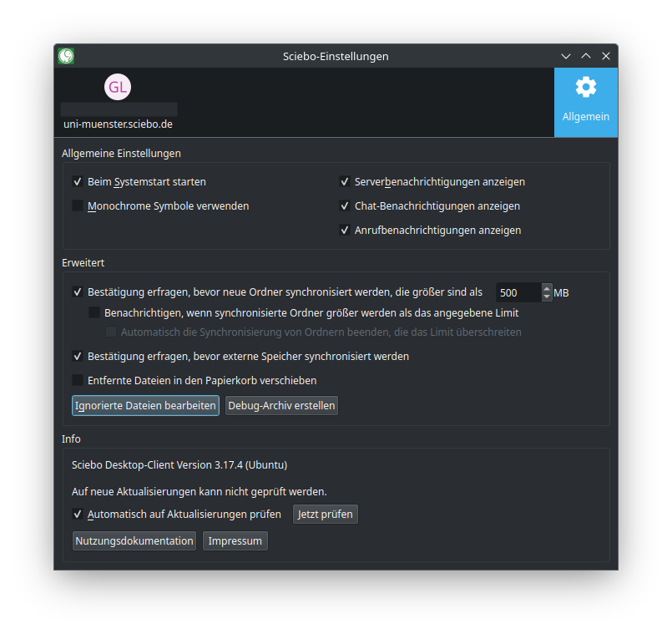672x634 pixels.
Task: Click Jetzt prüfen update button
Action: pyautogui.click(x=326, y=514)
